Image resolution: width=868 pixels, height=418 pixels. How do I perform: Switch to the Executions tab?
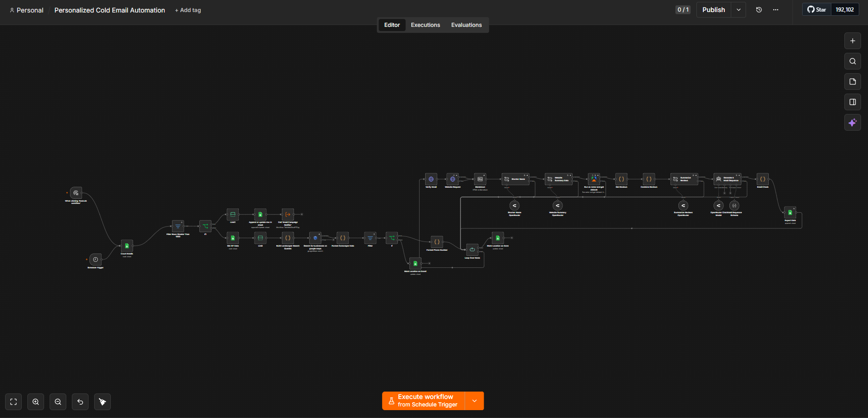(x=425, y=25)
